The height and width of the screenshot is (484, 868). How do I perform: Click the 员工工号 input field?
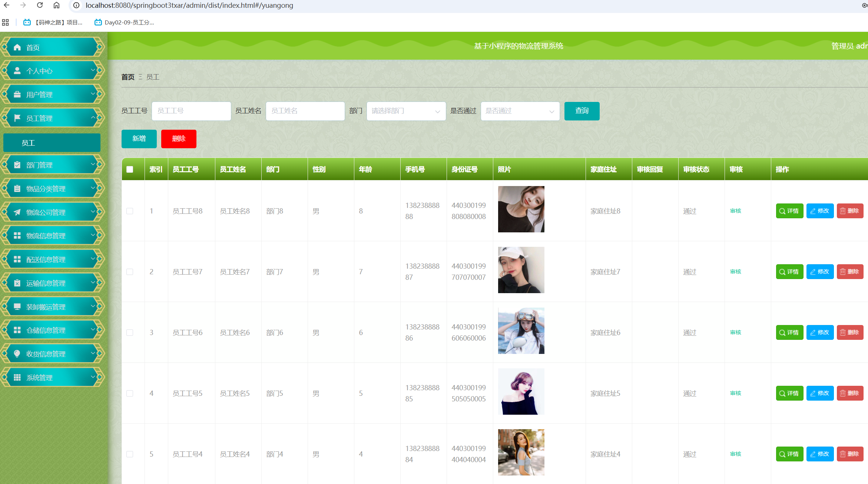tap(191, 111)
